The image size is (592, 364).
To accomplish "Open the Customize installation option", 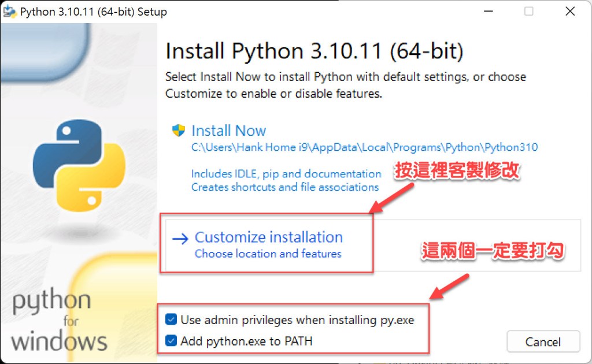I will click(269, 237).
